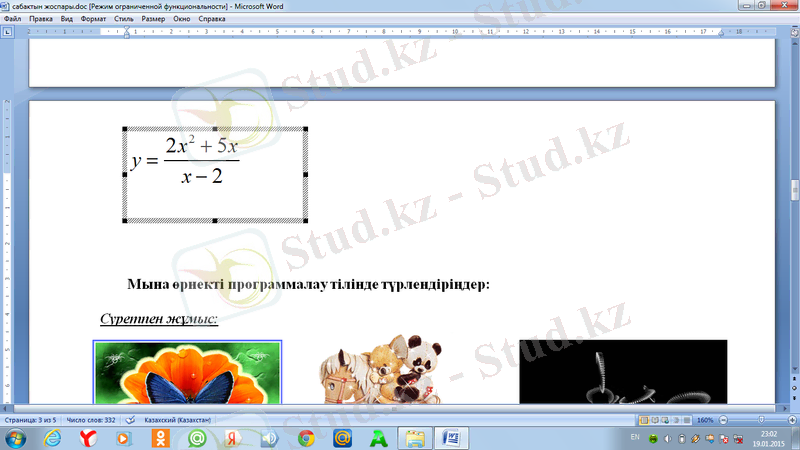
Task: Click the zoom out minus button
Action: tap(725, 421)
